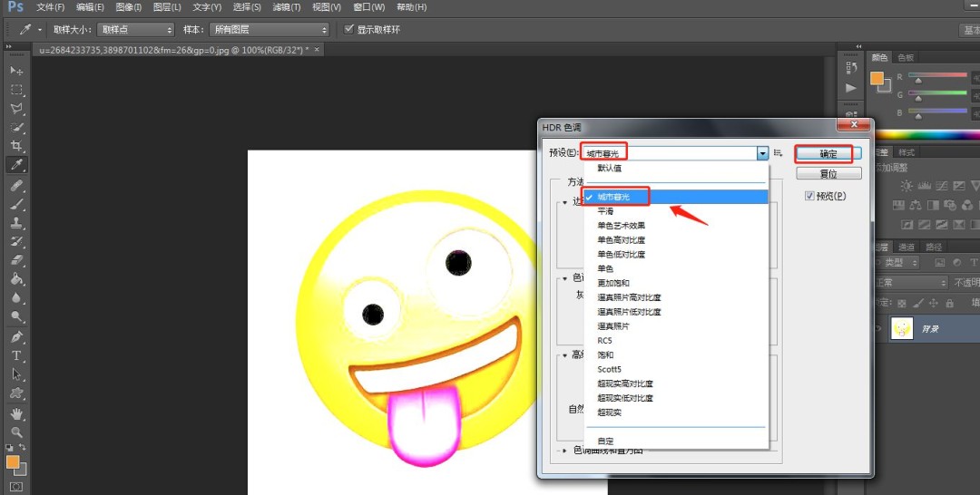980x495 pixels.
Task: Click the 背景 layer thumbnail
Action: coord(902,328)
